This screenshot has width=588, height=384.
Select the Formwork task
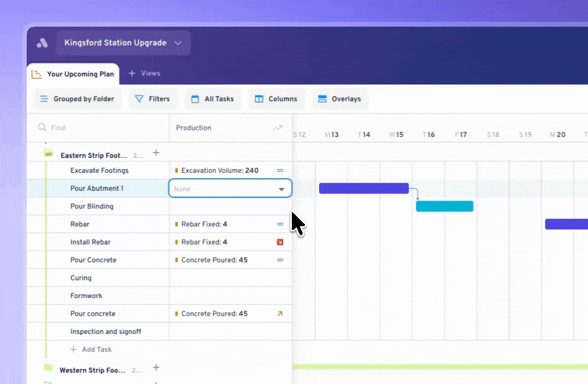(86, 296)
